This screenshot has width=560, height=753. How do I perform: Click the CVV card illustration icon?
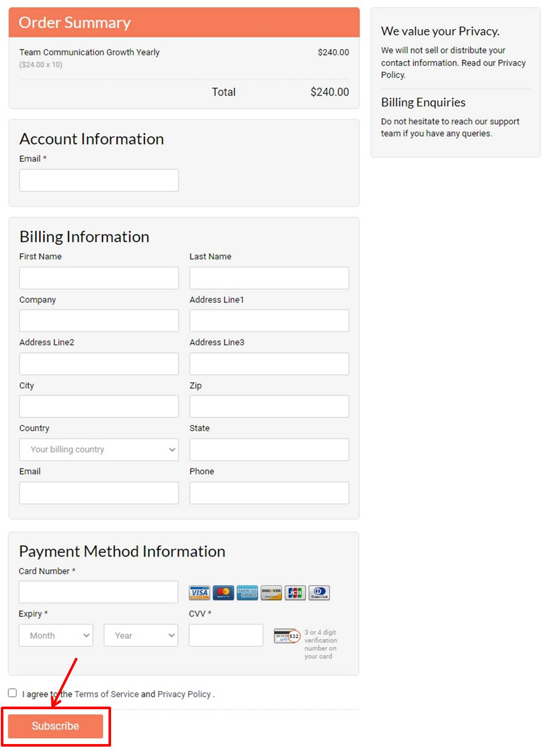pos(287,636)
